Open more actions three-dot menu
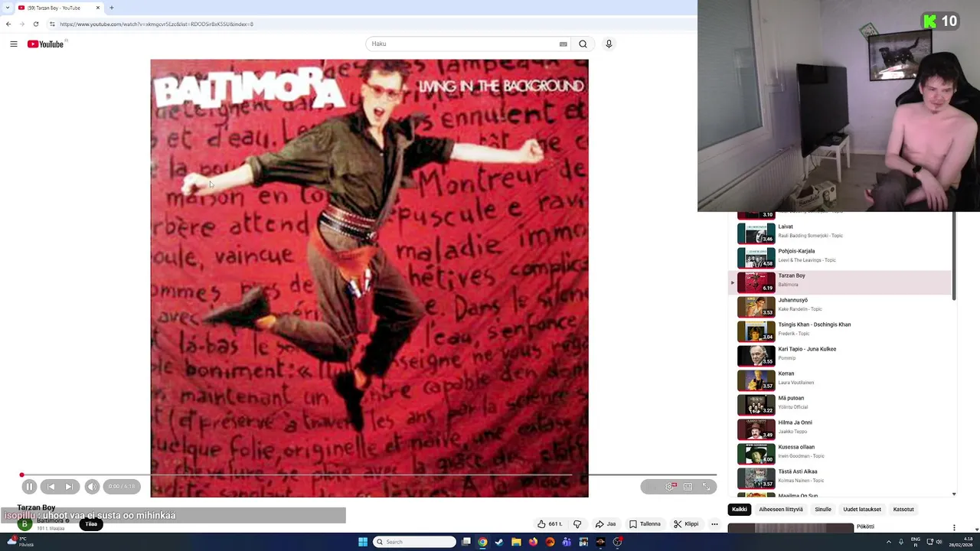 pyautogui.click(x=714, y=524)
